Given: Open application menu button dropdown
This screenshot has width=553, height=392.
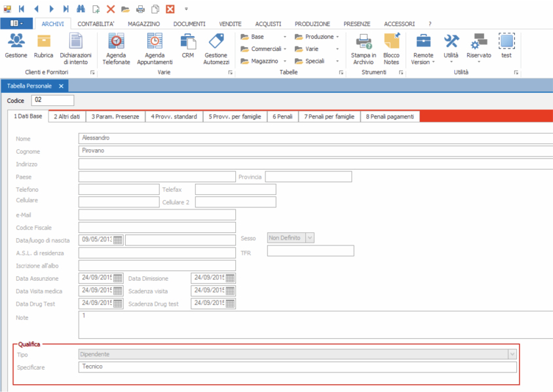Looking at the screenshot, I should (16, 24).
